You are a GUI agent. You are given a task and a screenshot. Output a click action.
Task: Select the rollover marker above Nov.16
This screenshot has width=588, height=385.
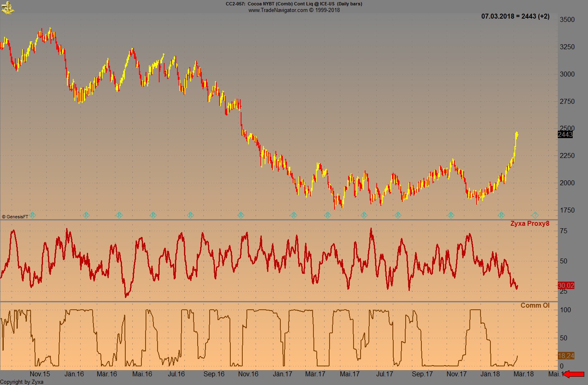(241, 215)
